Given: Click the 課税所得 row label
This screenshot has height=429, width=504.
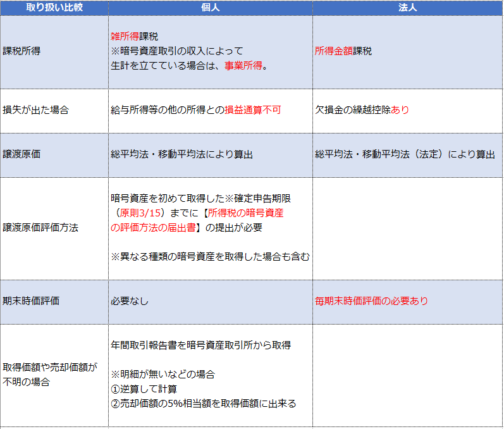Looking at the screenshot, I should coord(22,51).
